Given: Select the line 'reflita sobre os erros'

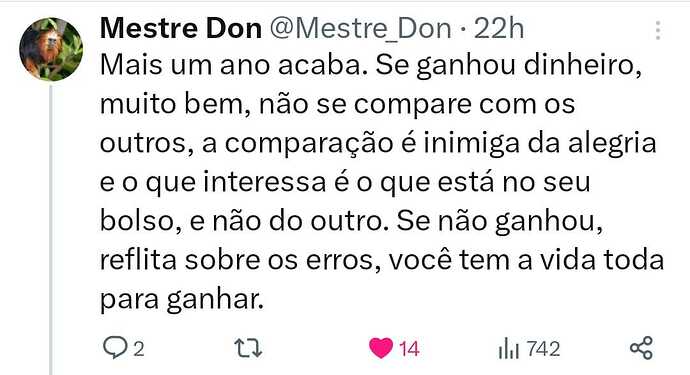Looking at the screenshot, I should (x=240, y=261).
